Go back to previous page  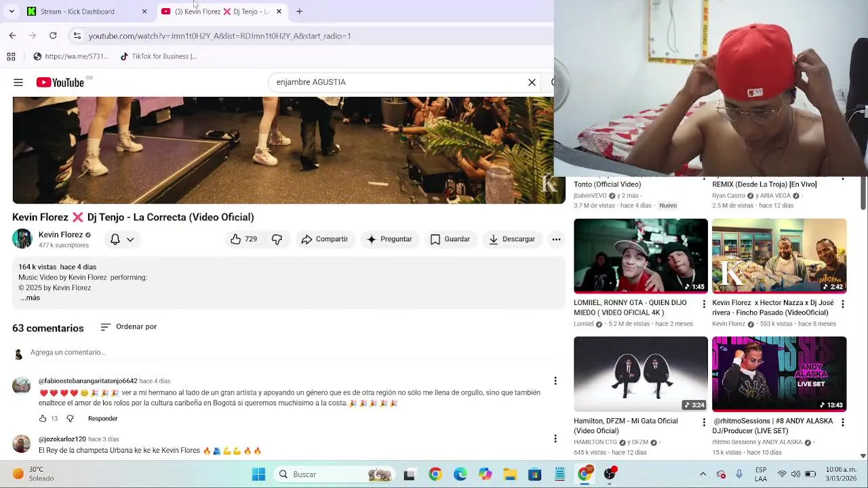tap(12, 35)
